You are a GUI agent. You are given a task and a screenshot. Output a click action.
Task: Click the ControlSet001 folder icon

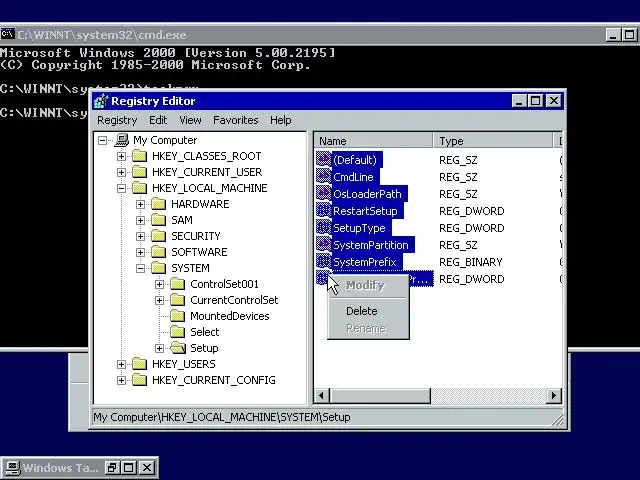pos(178,284)
